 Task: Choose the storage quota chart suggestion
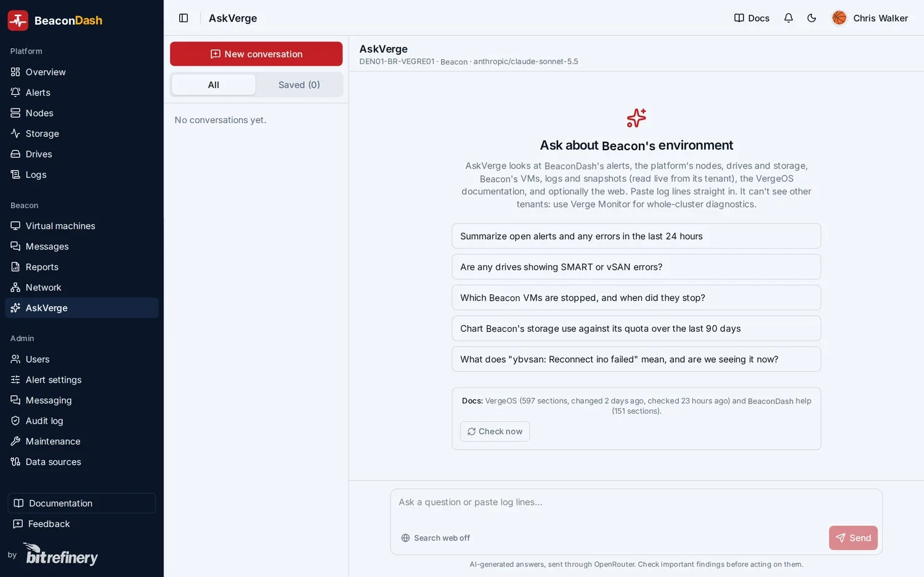click(636, 329)
